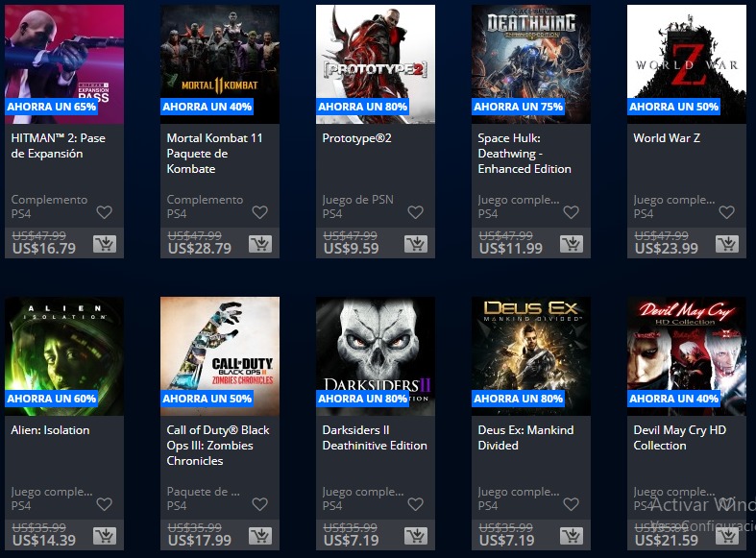Image resolution: width=756 pixels, height=558 pixels.
Task: Open Space Hulk: Deathwing Enhanced Edition title
Action: (x=524, y=154)
